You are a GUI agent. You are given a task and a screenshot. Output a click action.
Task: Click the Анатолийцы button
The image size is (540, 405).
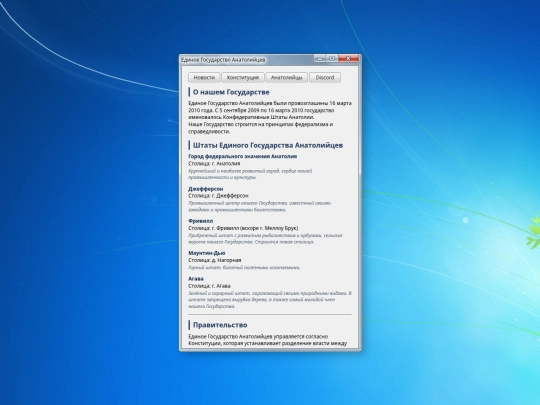[x=287, y=77]
